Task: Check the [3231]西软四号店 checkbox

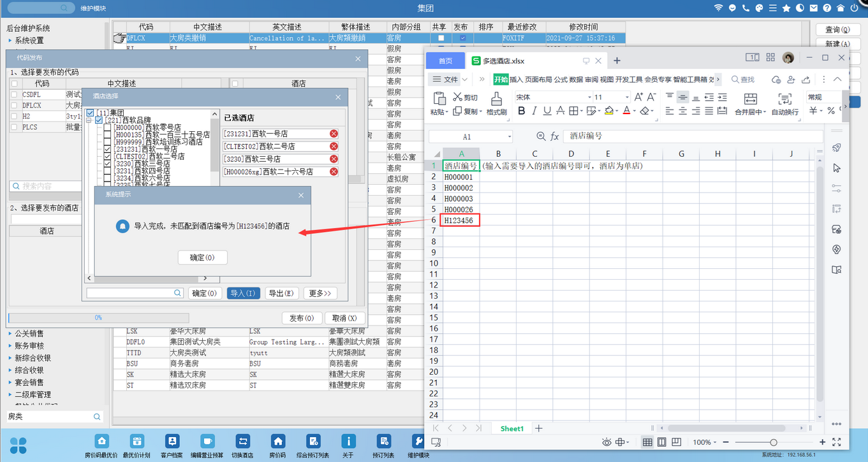Action: (107, 171)
